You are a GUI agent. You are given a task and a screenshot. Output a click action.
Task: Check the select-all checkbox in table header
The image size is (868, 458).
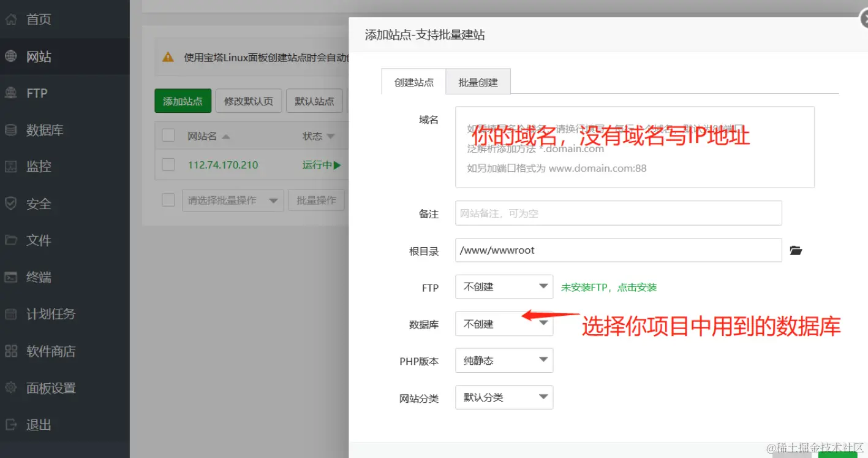pyautogui.click(x=168, y=135)
